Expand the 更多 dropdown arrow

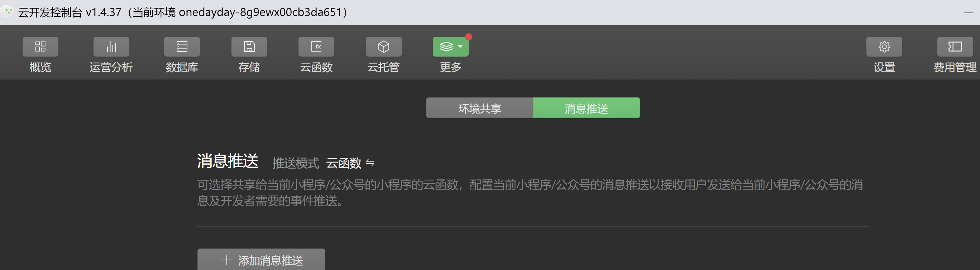[460, 47]
